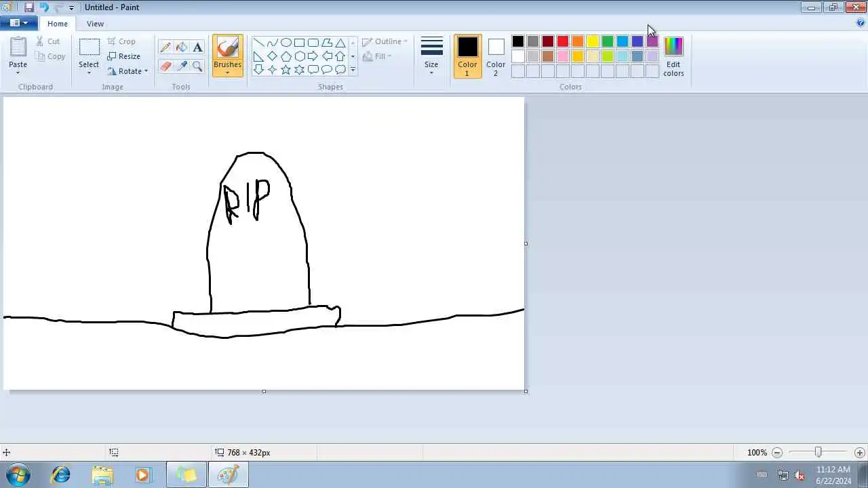
Task: Launch Internet Explorer from taskbar
Action: click(x=61, y=475)
